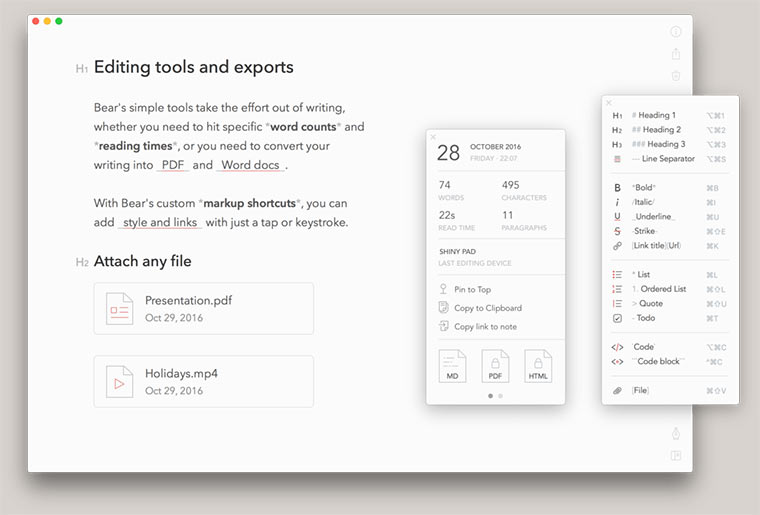Click the chain link icon
The height and width of the screenshot is (515, 760).
pos(617,246)
